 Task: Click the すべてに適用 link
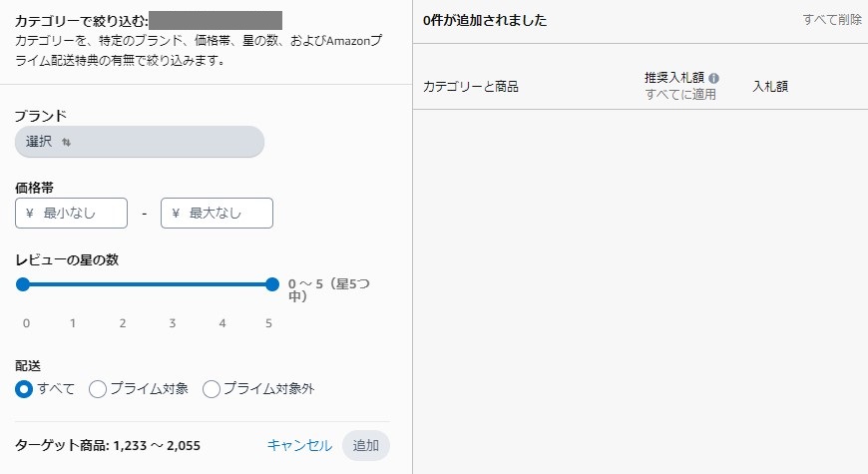680,95
